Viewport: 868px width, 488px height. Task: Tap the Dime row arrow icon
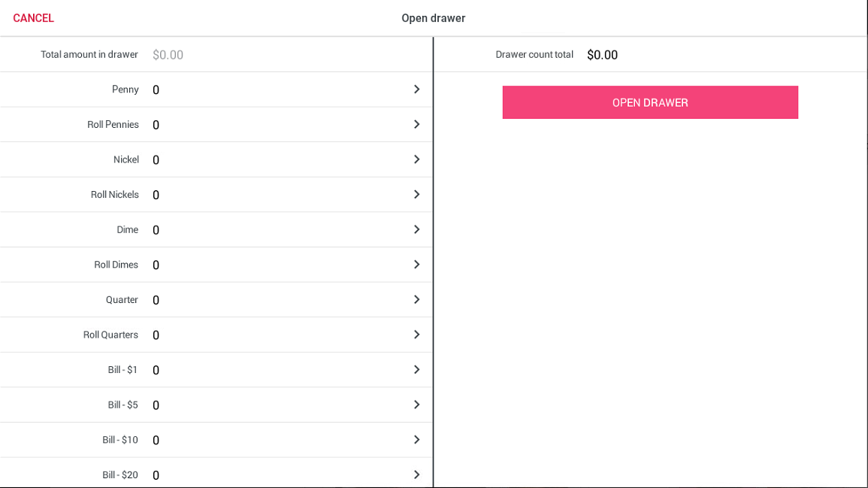click(x=416, y=229)
